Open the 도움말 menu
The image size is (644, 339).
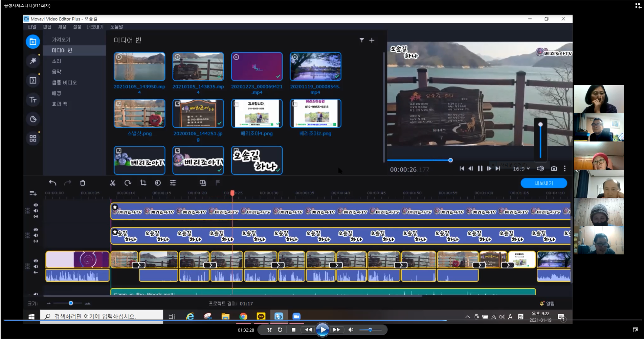coord(117,27)
